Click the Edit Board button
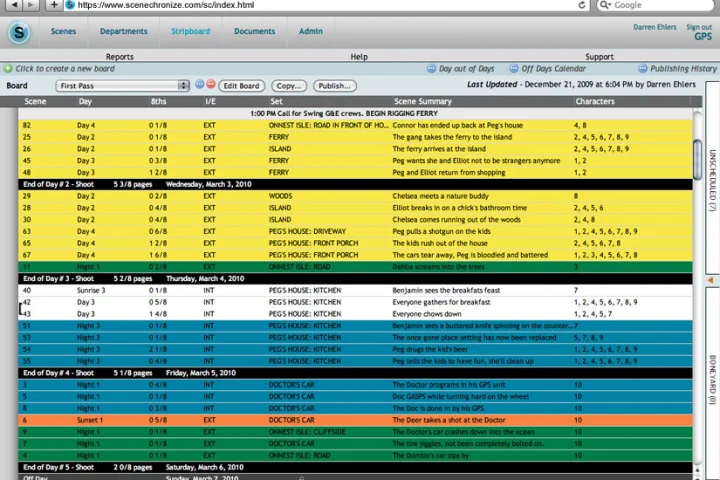This screenshot has height=480, width=720. pyautogui.click(x=242, y=86)
